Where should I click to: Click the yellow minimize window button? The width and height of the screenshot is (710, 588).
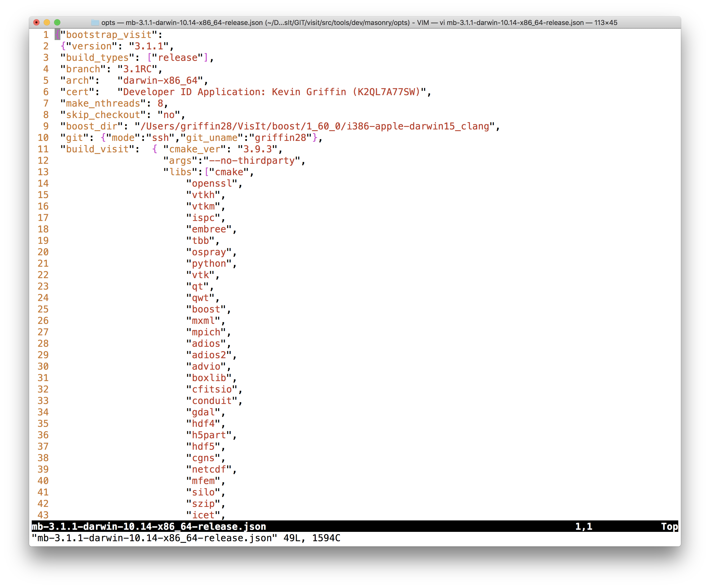tap(47, 22)
